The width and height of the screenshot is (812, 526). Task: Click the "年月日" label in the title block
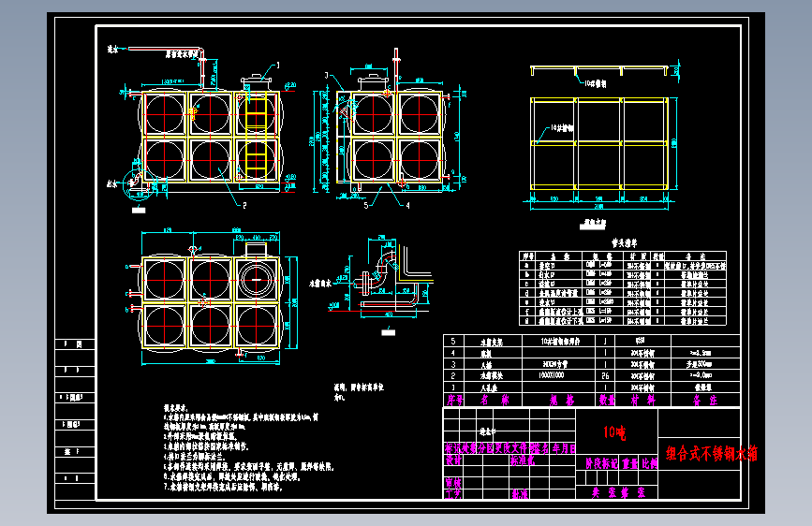(564, 447)
